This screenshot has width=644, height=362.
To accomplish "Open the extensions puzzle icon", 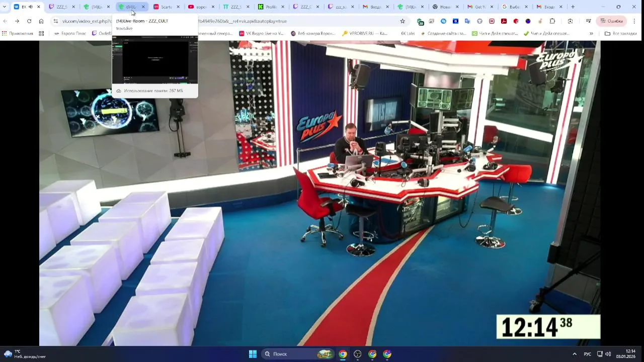I will (x=552, y=21).
